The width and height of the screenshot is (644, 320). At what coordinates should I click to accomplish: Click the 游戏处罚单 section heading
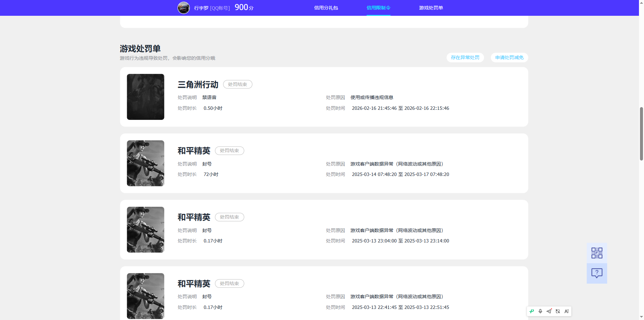(x=140, y=49)
